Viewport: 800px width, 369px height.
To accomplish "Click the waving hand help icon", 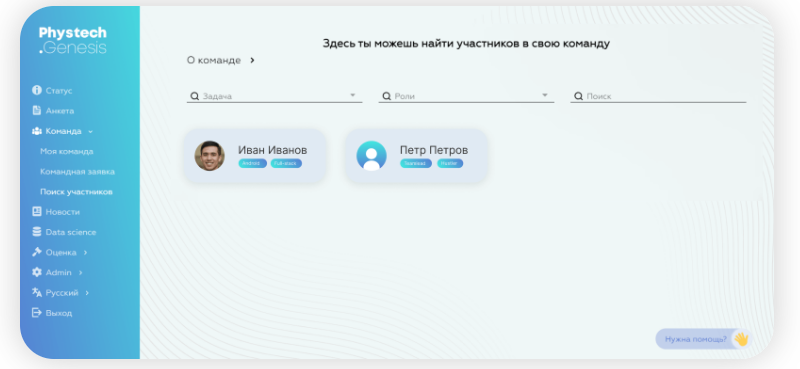I will click(x=741, y=339).
